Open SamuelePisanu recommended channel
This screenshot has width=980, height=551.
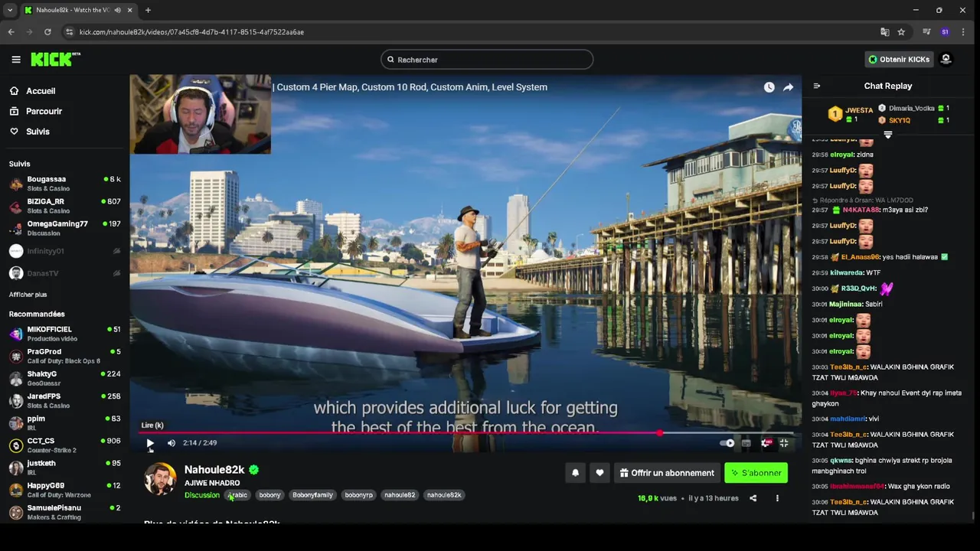pos(65,512)
